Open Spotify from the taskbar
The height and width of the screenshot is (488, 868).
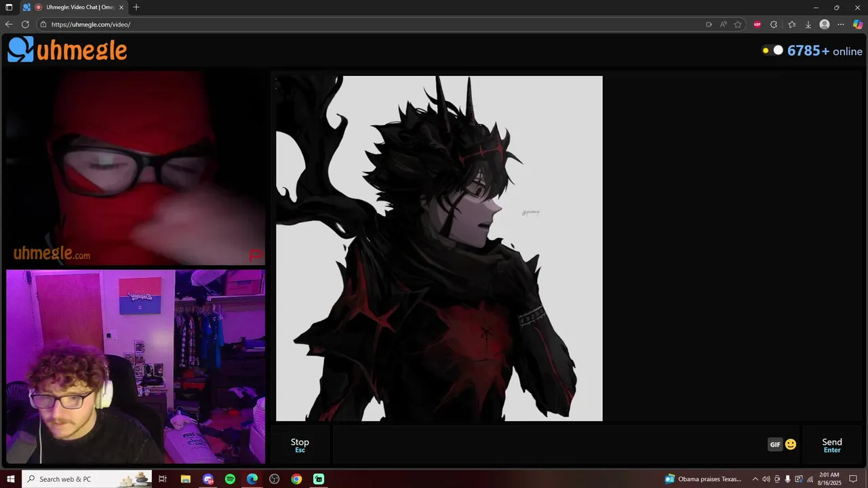230,479
